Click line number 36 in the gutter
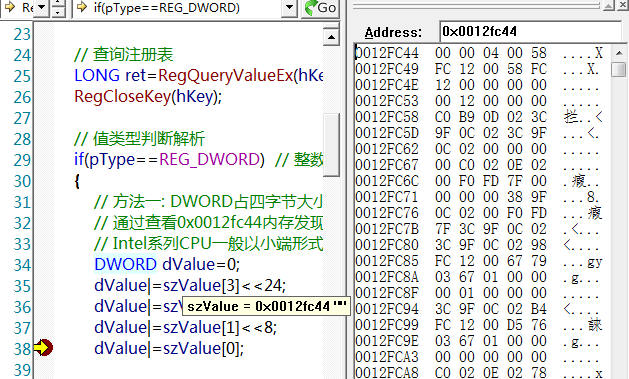The image size is (629, 379). [x=22, y=307]
